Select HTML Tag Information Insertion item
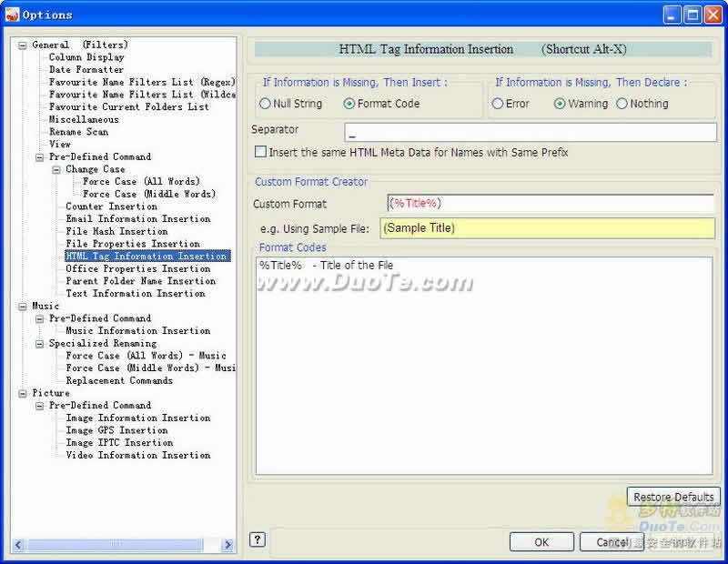This screenshot has height=564, width=728. click(147, 257)
